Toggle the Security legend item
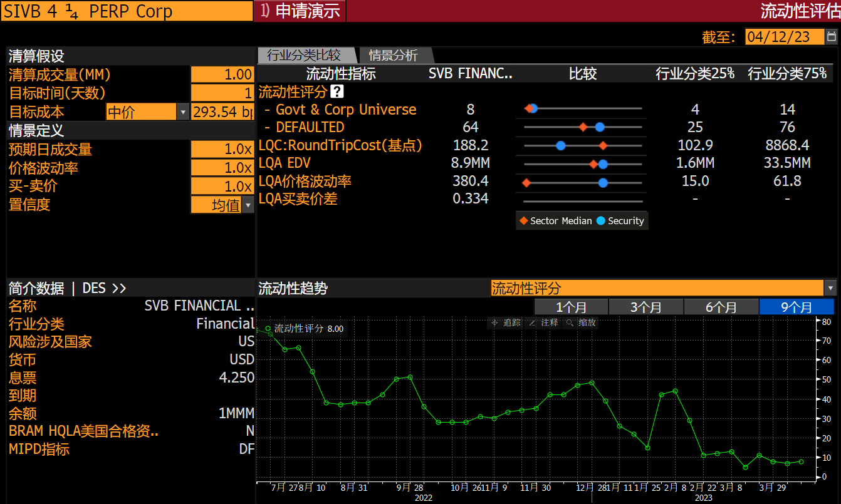 [626, 220]
